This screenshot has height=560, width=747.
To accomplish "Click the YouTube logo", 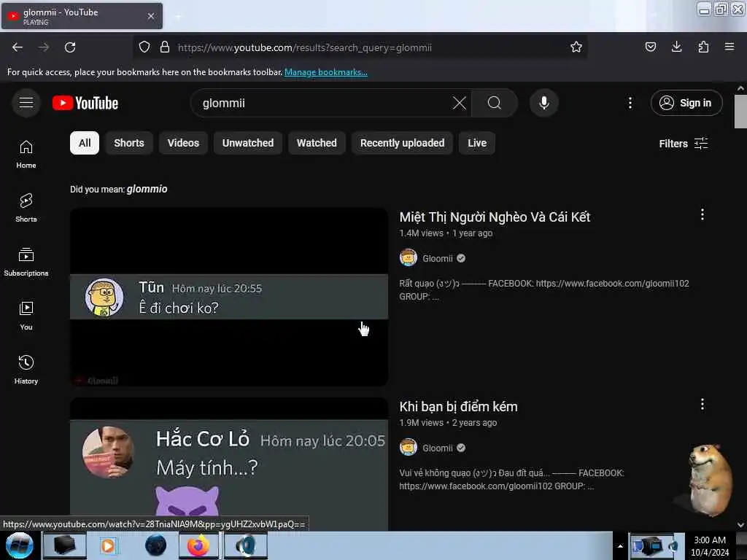I will click(x=85, y=103).
